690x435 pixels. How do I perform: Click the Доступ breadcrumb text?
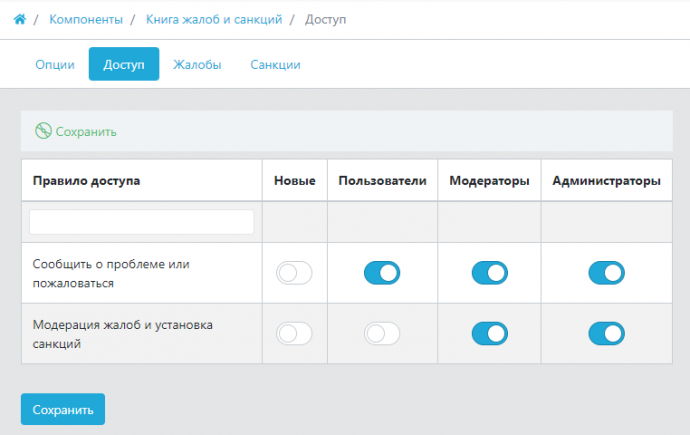325,20
